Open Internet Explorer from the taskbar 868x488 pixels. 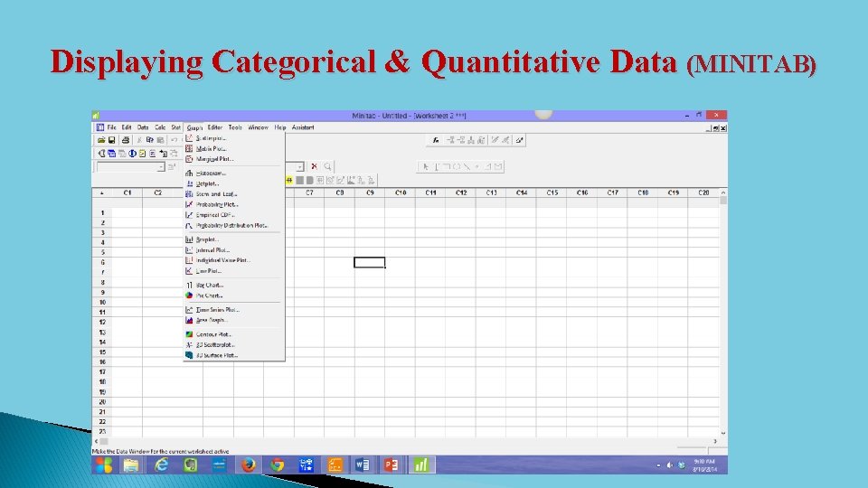click(x=161, y=465)
